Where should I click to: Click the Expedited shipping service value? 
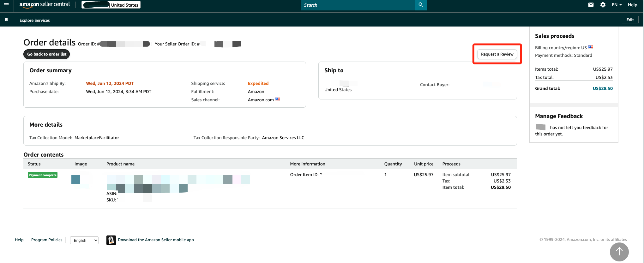pyautogui.click(x=258, y=83)
